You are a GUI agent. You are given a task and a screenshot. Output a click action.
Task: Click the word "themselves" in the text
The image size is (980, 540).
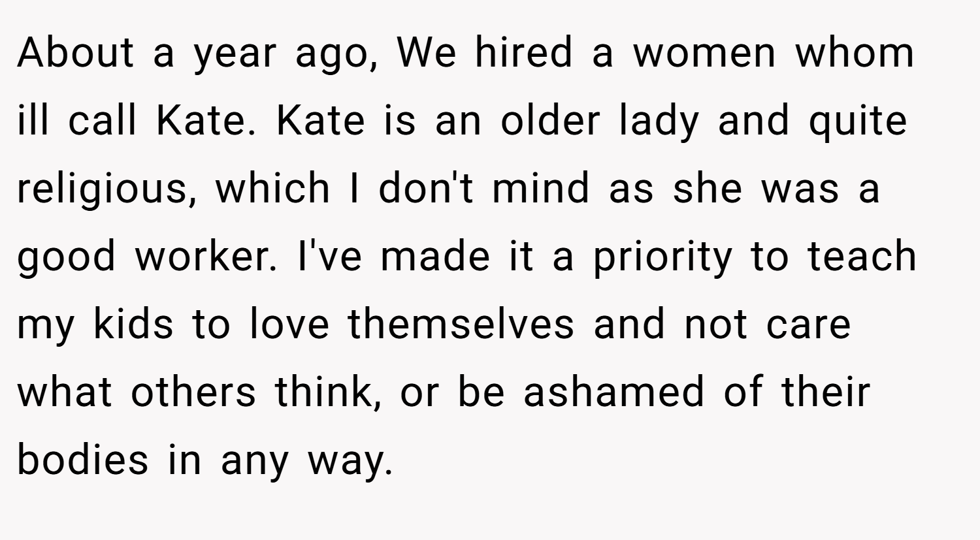461,323
